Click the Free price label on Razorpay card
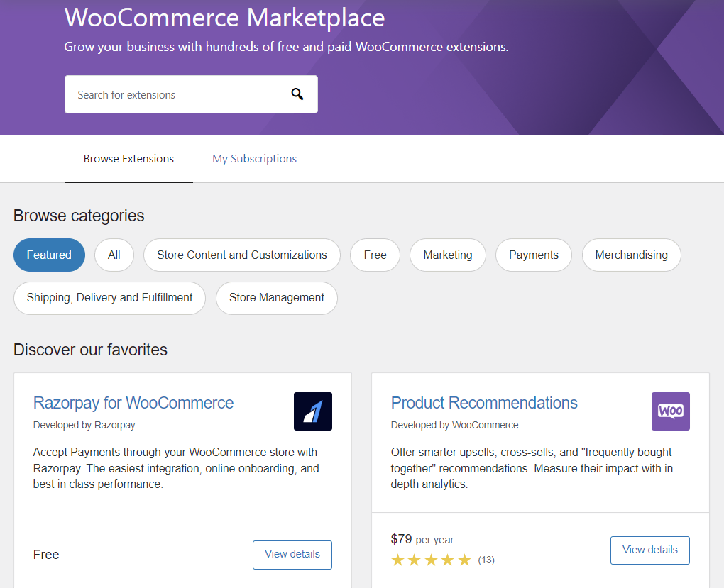The height and width of the screenshot is (588, 724). 46,554
